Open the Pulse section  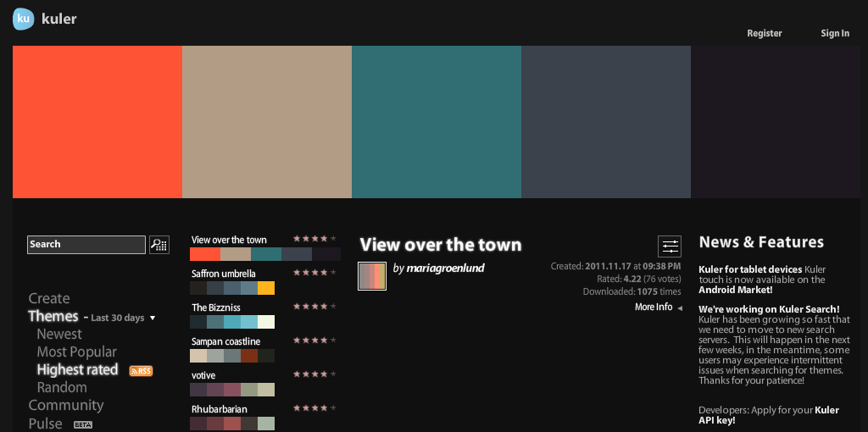[46, 424]
